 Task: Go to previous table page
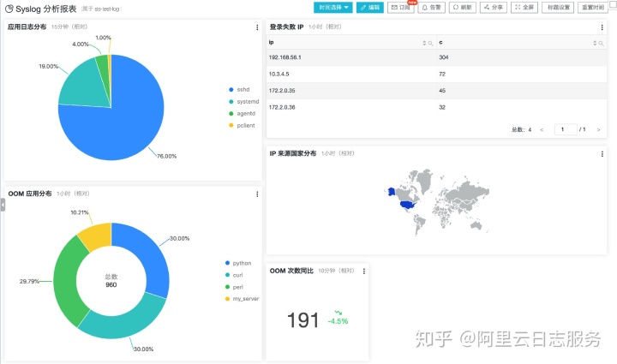click(542, 129)
